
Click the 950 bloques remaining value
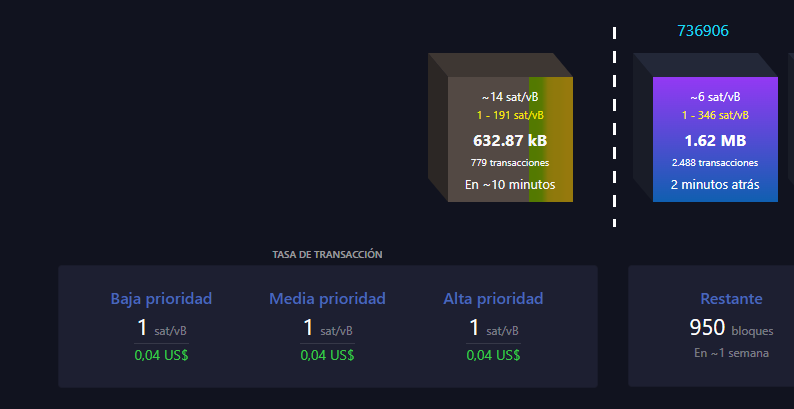[731, 328]
